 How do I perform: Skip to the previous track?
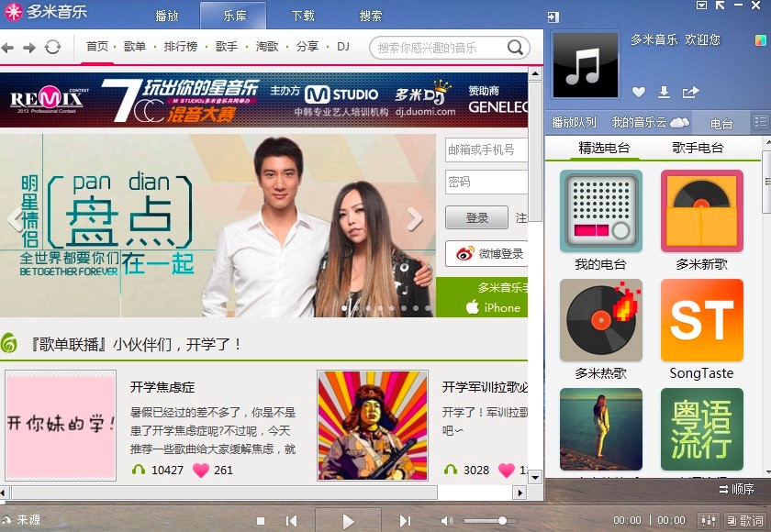coord(291,521)
